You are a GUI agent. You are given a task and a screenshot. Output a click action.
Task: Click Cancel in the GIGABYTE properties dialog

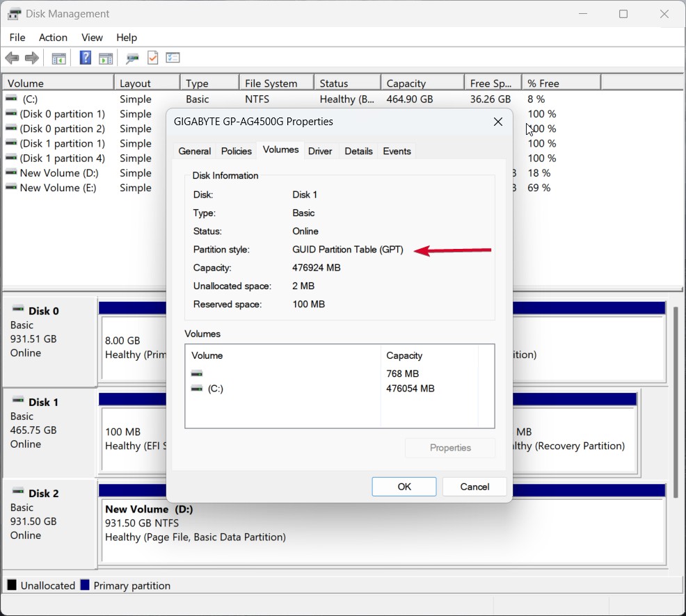coord(474,487)
